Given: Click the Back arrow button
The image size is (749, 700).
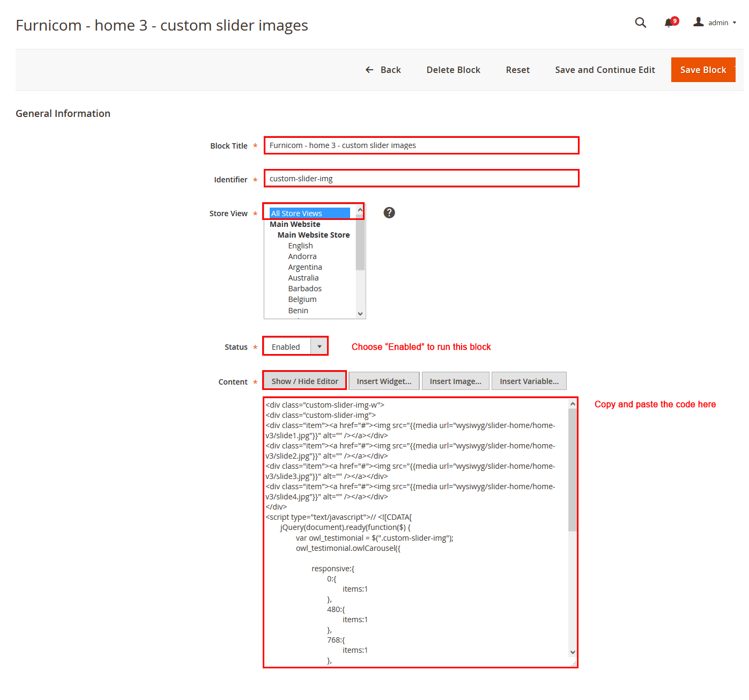Looking at the screenshot, I should point(383,70).
